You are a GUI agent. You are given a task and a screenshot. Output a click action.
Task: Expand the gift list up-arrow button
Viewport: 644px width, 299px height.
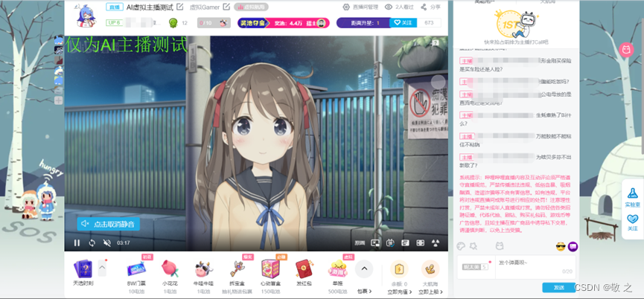tap(364, 269)
